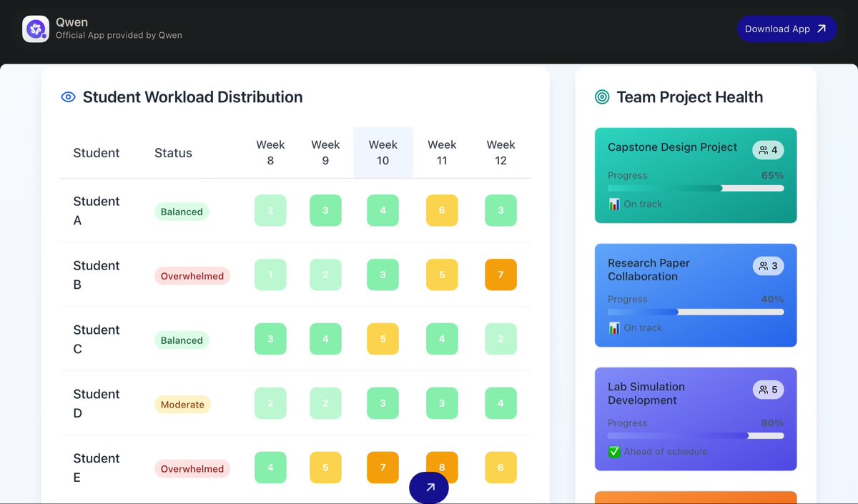The height and width of the screenshot is (504, 858).
Task: Click the round floating arrow button
Action: (429, 488)
